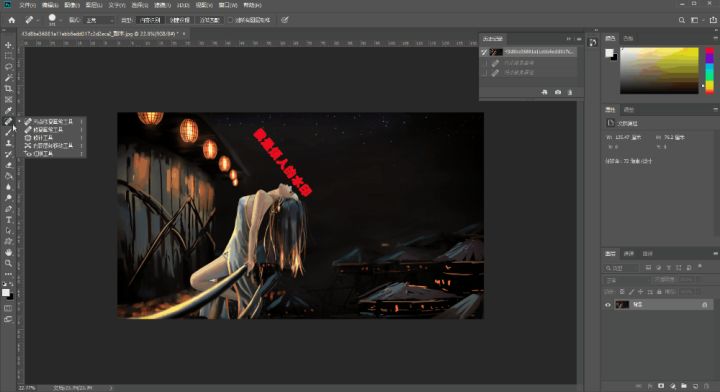
Task: Click the color field picker in Color panel
Action: (x=659, y=70)
